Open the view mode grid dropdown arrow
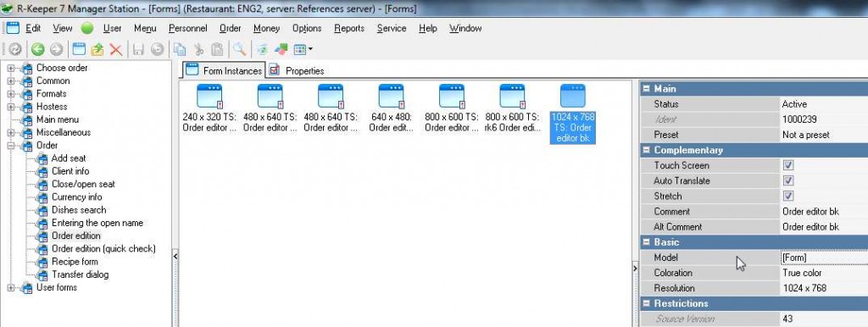The height and width of the screenshot is (327, 868). tap(310, 49)
